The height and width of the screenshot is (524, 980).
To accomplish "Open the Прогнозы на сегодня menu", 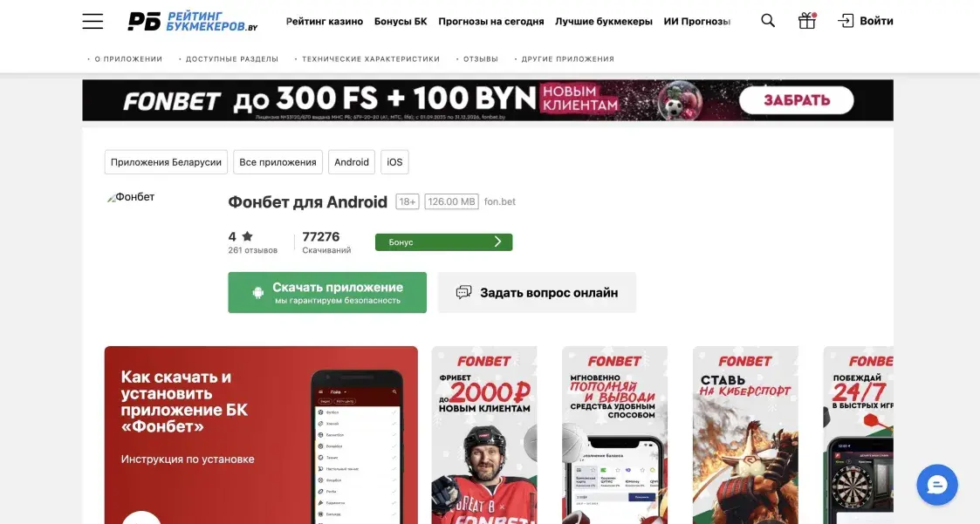I will coord(490,21).
